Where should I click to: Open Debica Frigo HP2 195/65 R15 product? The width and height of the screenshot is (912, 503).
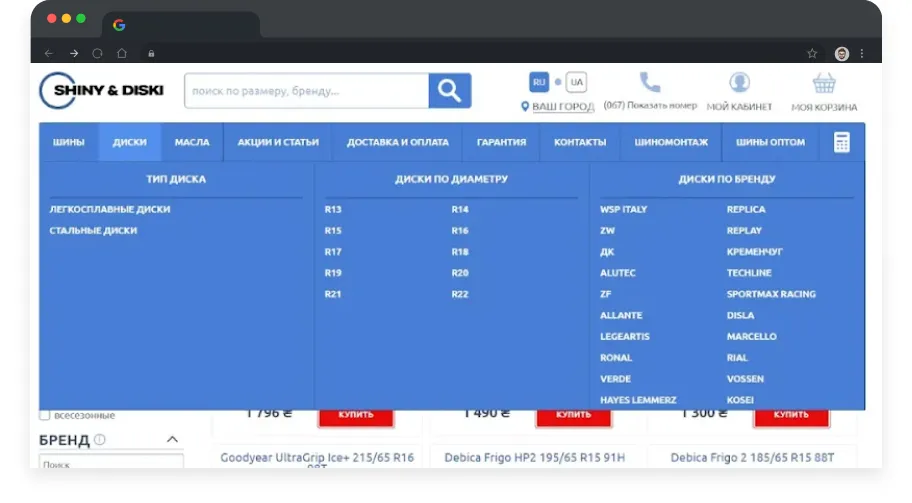535,458
